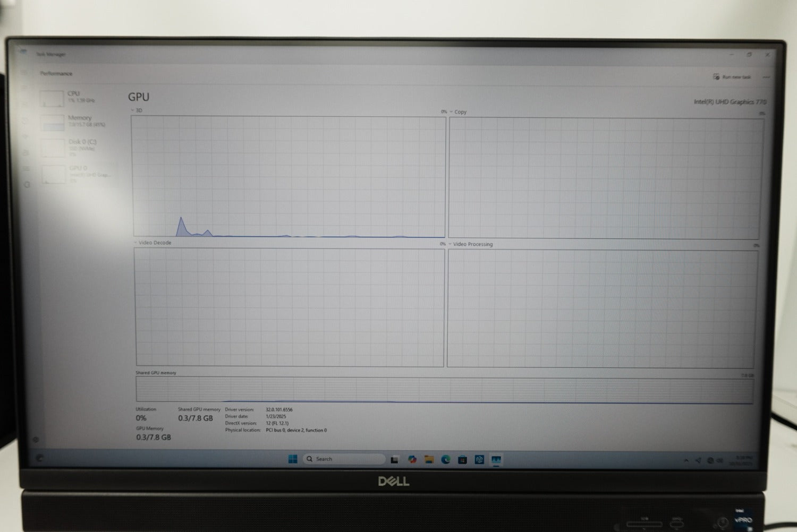Image resolution: width=797 pixels, height=532 pixels.
Task: Open the more options ellipsis menu
Action: click(766, 78)
